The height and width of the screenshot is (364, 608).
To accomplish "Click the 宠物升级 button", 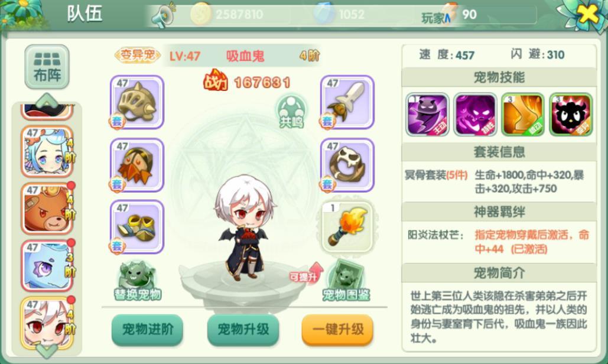I will 243,330.
